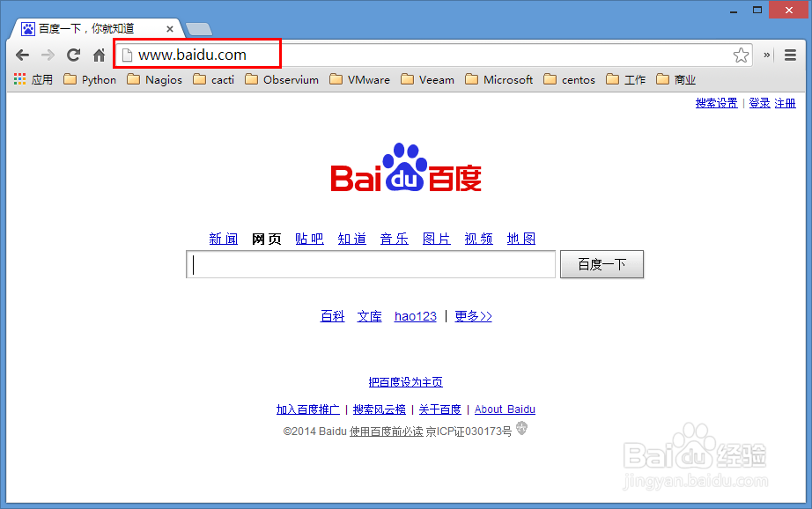Open the Python bookmarks folder

coord(90,79)
